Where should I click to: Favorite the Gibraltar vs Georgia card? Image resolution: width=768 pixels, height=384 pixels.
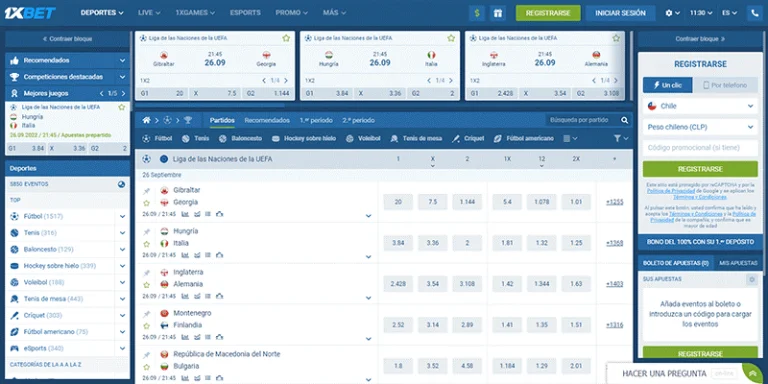pos(286,38)
